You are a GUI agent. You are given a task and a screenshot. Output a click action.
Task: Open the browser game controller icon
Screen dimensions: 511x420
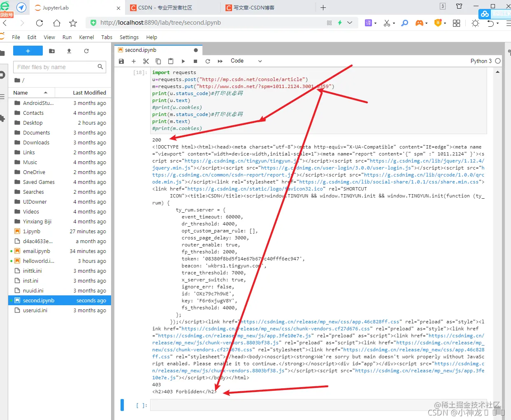419,23
